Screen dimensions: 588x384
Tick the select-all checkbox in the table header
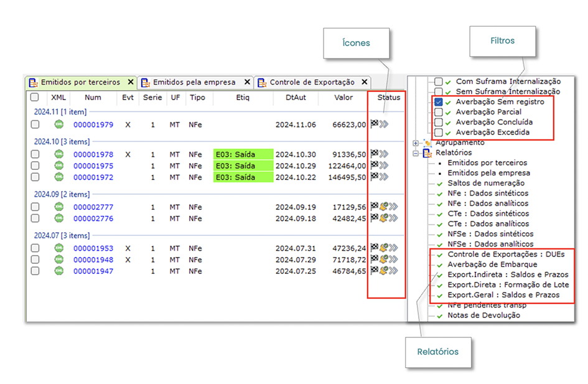pos(35,97)
